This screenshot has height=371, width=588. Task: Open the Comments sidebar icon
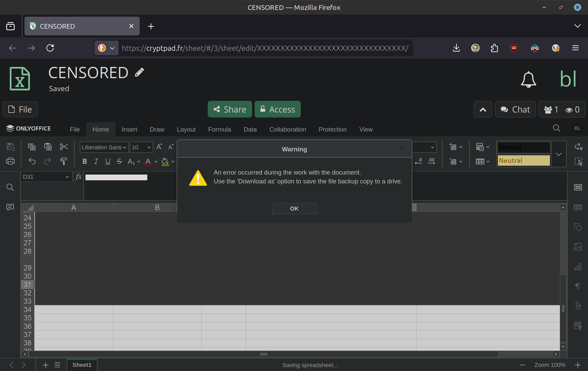[10, 207]
